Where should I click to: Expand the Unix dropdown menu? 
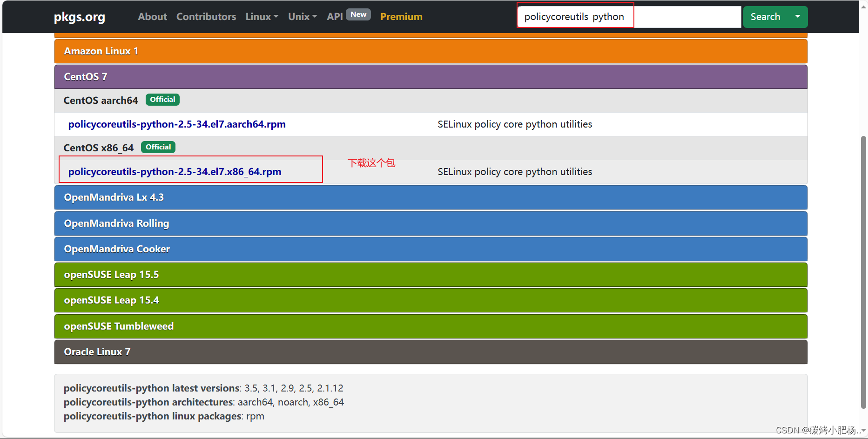pos(303,17)
